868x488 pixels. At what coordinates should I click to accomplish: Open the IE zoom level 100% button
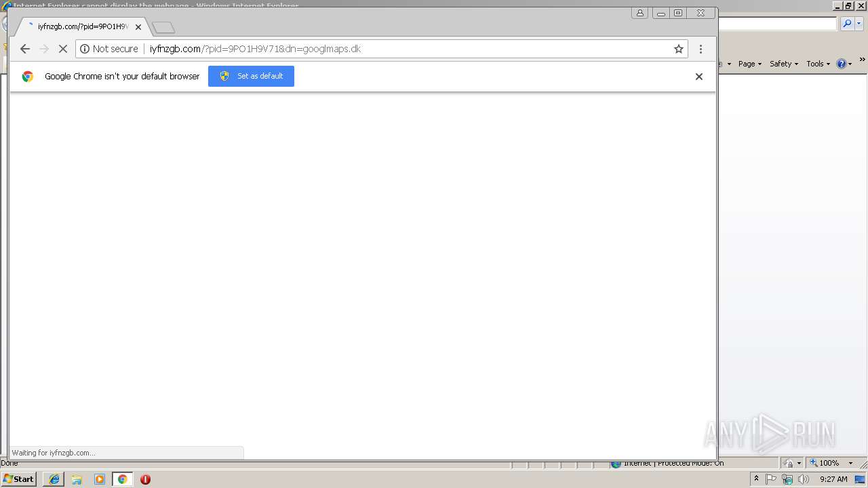click(x=824, y=463)
